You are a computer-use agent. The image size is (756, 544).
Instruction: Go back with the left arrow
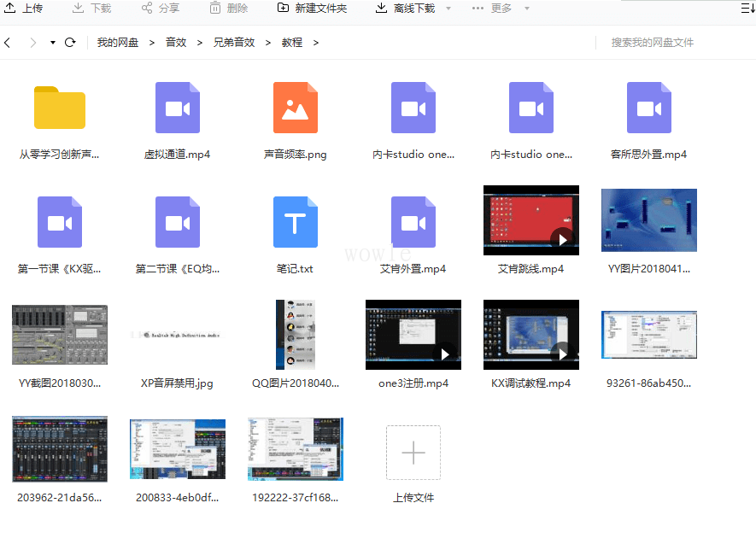click(x=7, y=43)
